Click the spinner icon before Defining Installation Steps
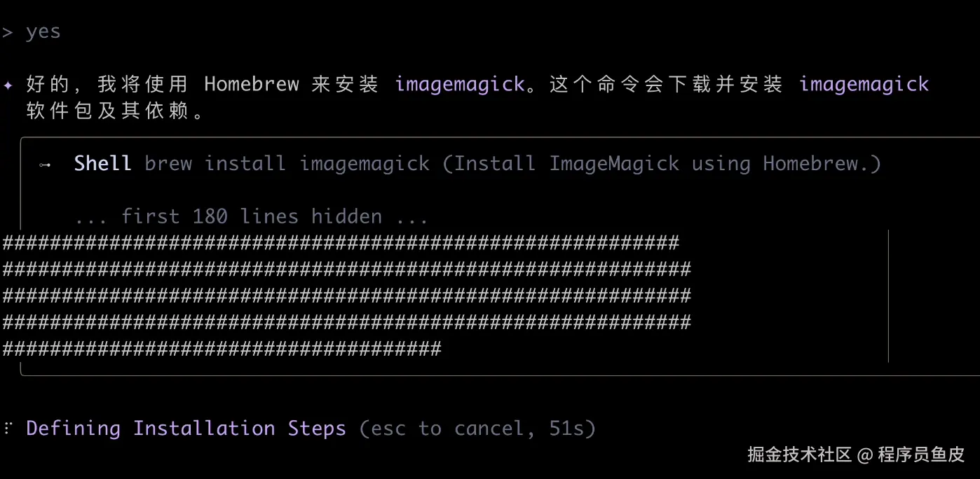 (x=8, y=428)
